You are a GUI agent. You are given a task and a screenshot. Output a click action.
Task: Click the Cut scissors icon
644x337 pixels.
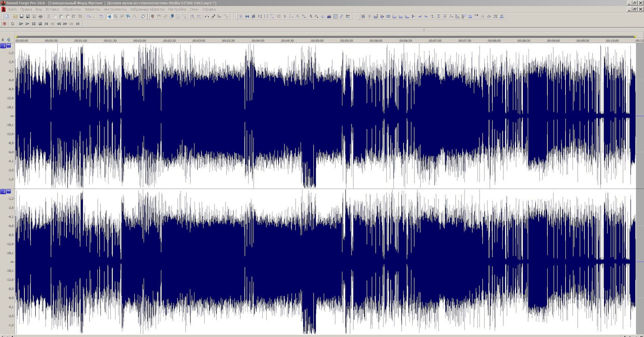pyautogui.click(x=49, y=16)
